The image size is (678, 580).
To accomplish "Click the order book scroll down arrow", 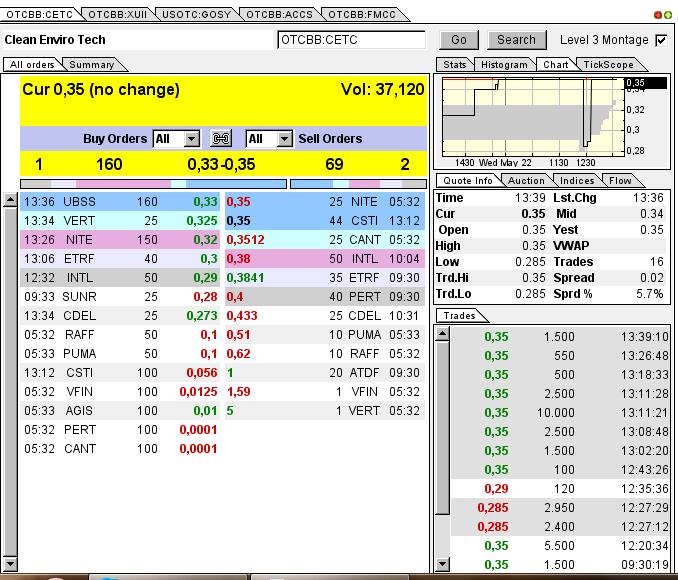I will point(10,564).
